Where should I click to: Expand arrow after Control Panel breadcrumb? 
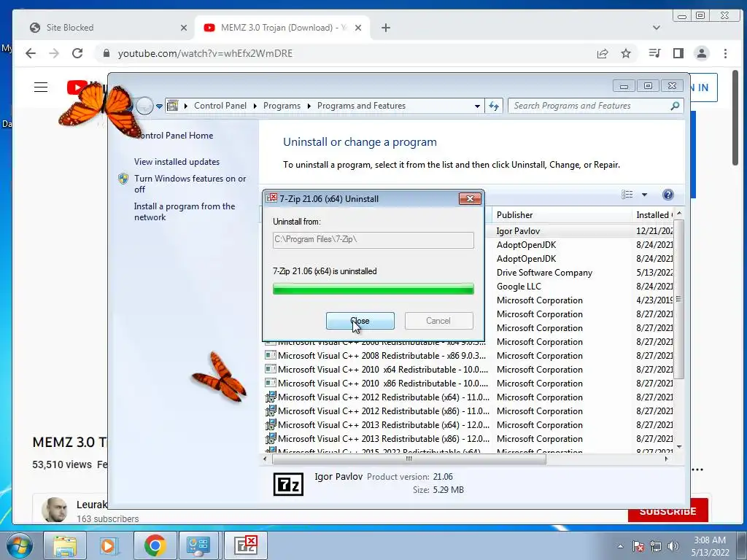pos(255,106)
